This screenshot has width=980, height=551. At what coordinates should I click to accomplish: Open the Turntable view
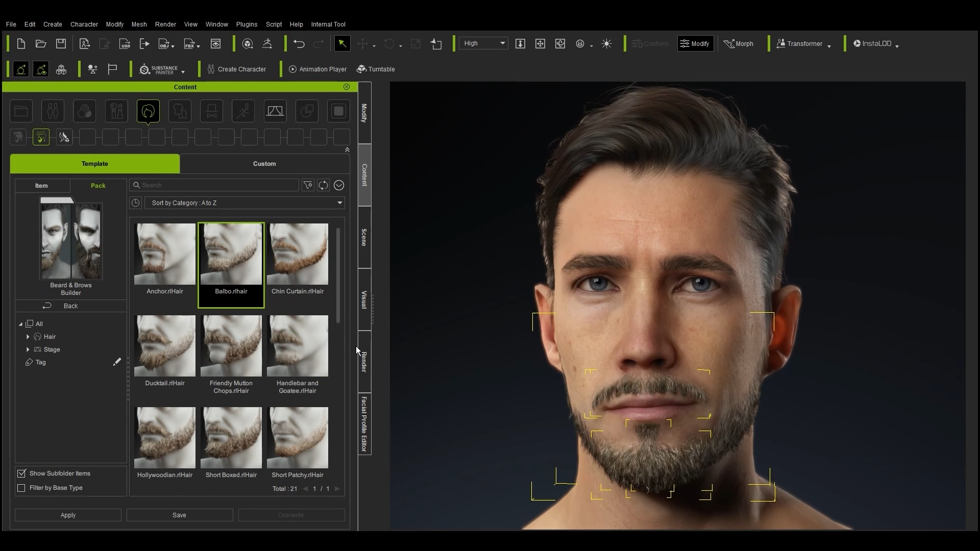point(376,69)
